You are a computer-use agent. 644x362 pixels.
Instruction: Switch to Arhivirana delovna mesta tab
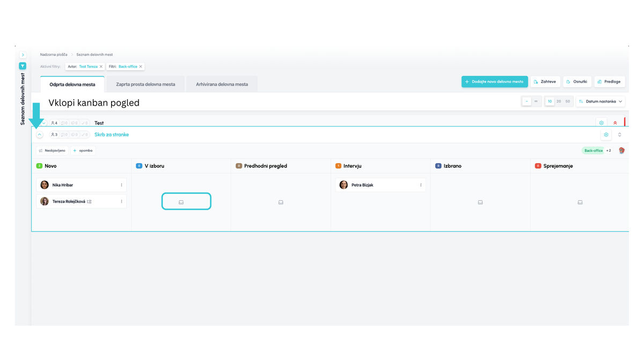click(x=222, y=84)
